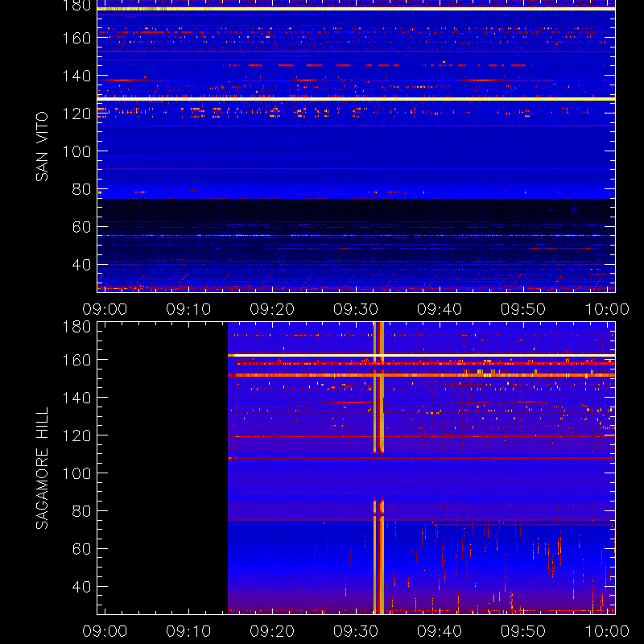Screen dimensions: 644x644
Task: Select 09:10 on the San Vito time axis
Action: (x=188, y=309)
